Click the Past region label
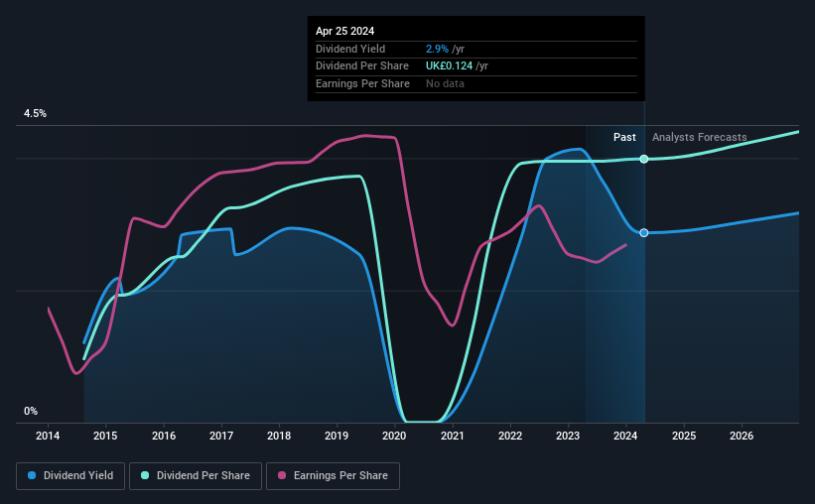The image size is (815, 504). coord(624,137)
